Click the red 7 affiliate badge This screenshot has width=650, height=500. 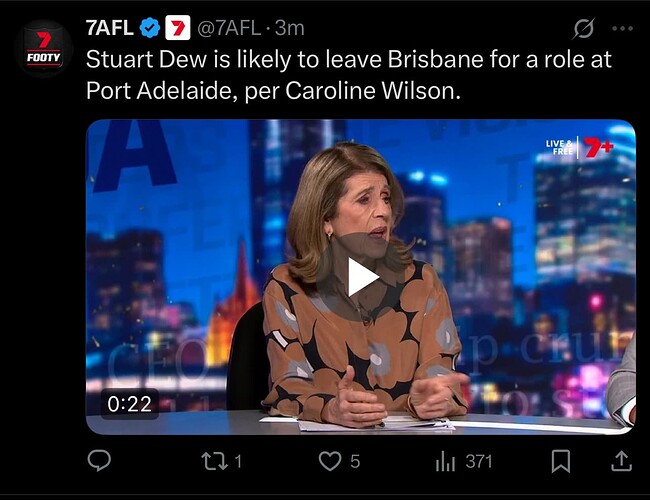(178, 28)
